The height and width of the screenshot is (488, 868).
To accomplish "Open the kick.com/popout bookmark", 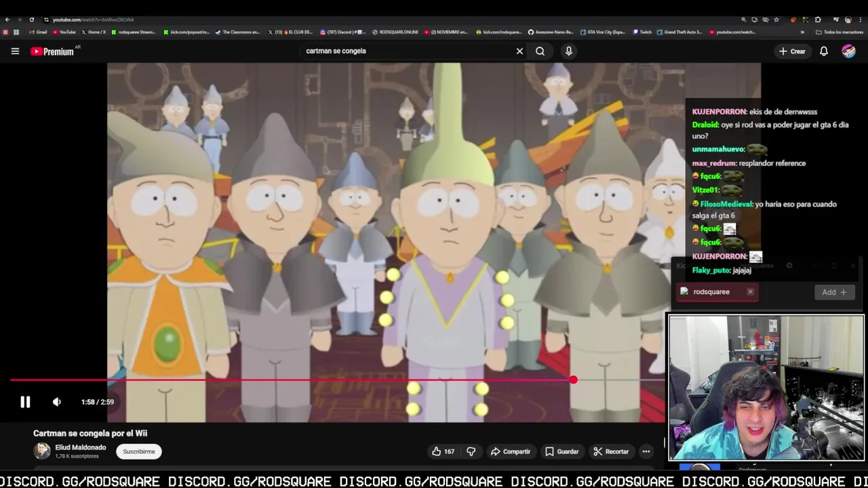I will pyautogui.click(x=186, y=32).
